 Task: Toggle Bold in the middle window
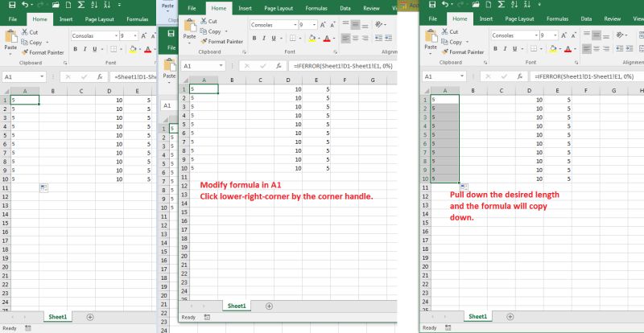pos(254,38)
